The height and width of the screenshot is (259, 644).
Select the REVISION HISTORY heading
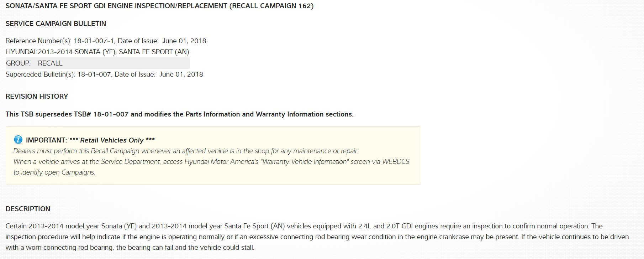(37, 97)
